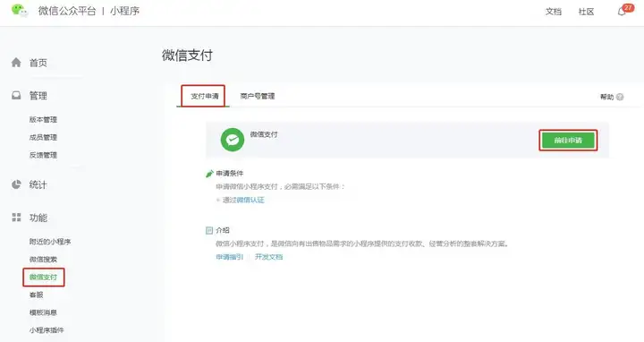The width and height of the screenshot is (644, 342).
Task: Open 微信支付 in the sidebar
Action: [43, 277]
